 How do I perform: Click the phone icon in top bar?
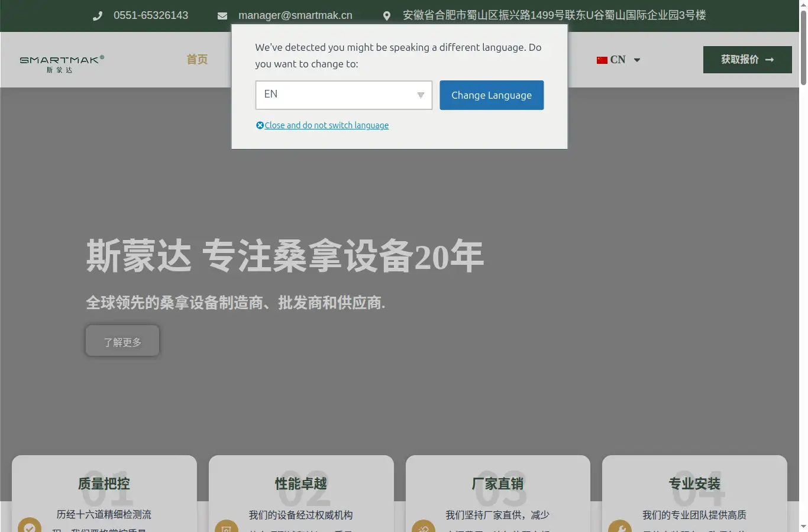(x=98, y=16)
